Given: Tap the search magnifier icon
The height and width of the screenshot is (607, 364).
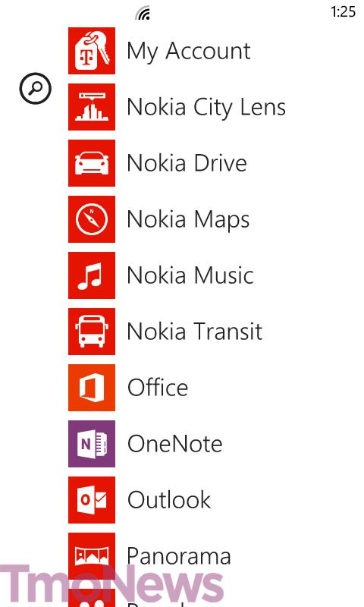Looking at the screenshot, I should pos(35,88).
